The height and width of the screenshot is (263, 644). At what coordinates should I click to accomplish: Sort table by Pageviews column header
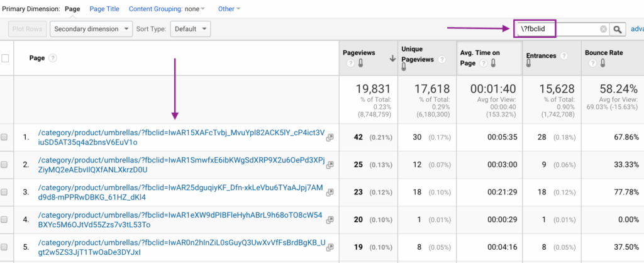359,54
